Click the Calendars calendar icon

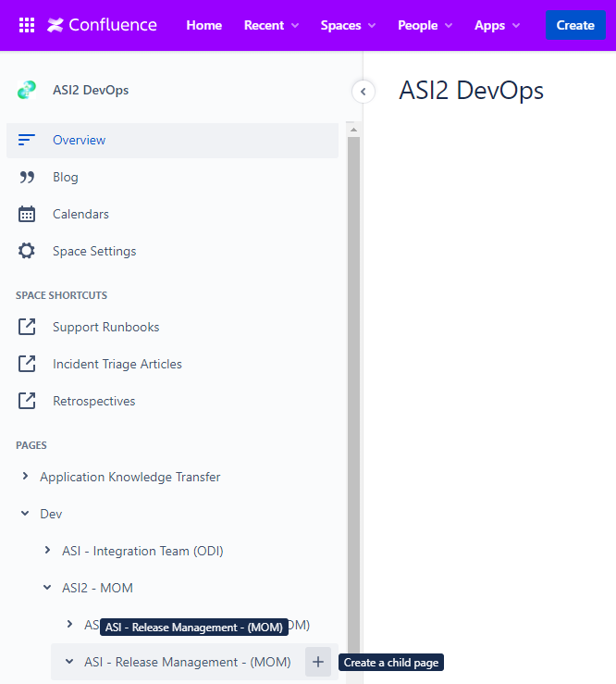[x=27, y=214]
